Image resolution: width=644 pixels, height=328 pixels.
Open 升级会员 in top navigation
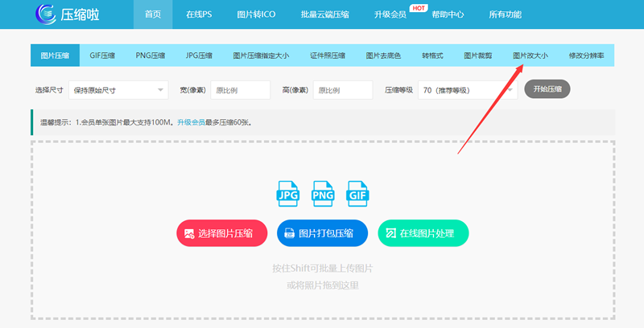coord(390,14)
